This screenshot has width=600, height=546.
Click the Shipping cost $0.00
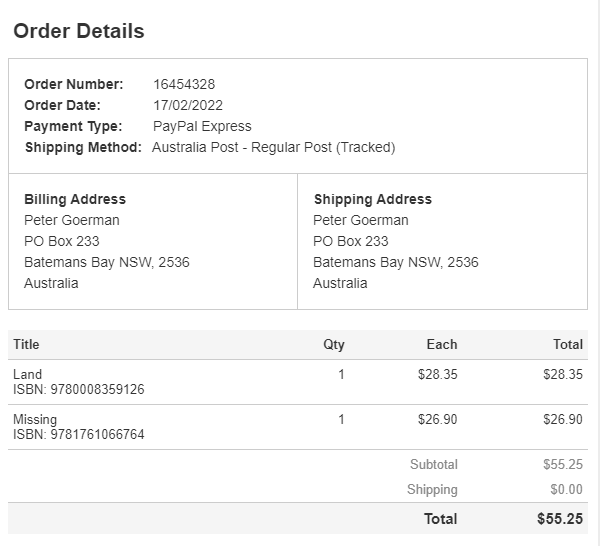coord(566,489)
